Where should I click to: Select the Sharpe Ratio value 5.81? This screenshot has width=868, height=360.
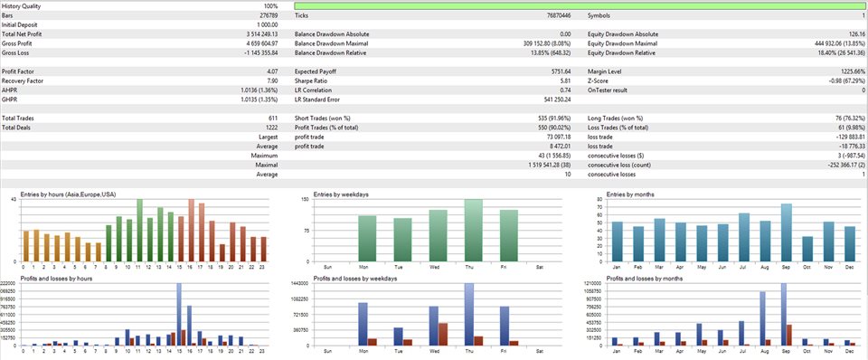point(566,81)
